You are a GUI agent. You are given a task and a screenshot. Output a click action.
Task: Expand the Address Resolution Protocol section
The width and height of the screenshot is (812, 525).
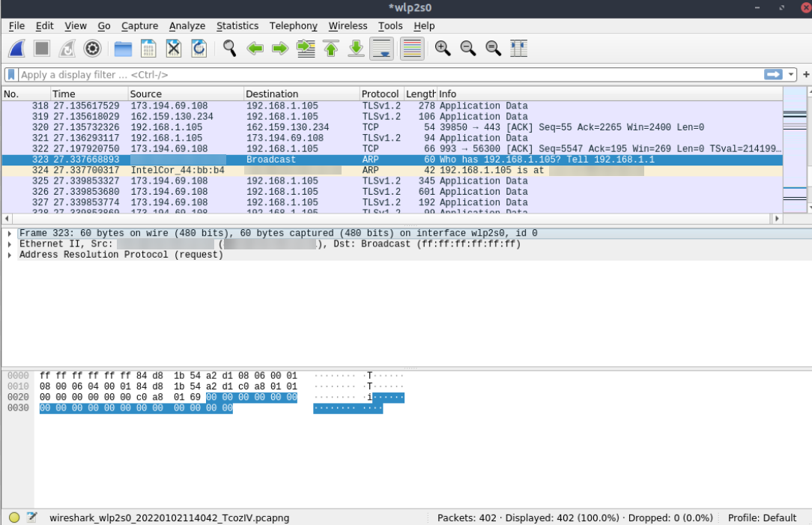point(9,255)
